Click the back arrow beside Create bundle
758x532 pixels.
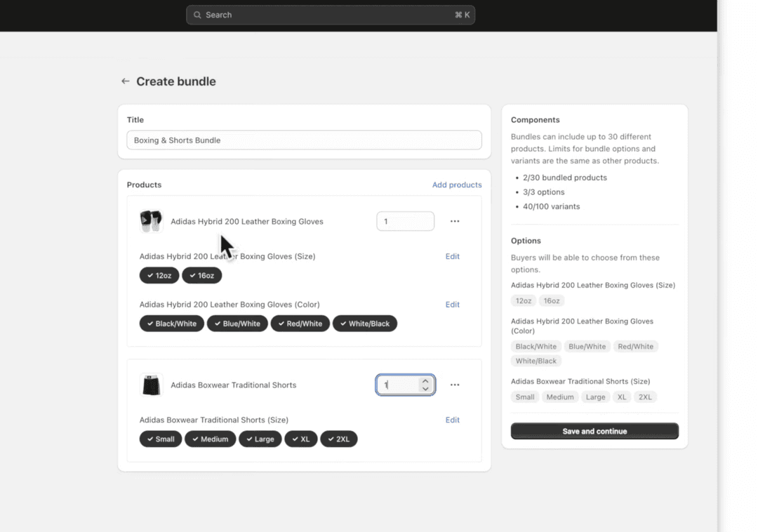click(x=125, y=81)
